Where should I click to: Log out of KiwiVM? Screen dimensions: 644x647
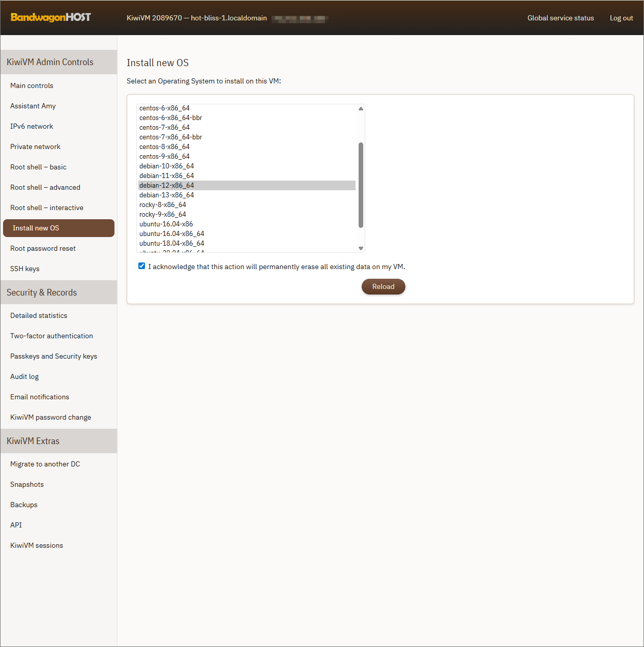click(x=621, y=18)
